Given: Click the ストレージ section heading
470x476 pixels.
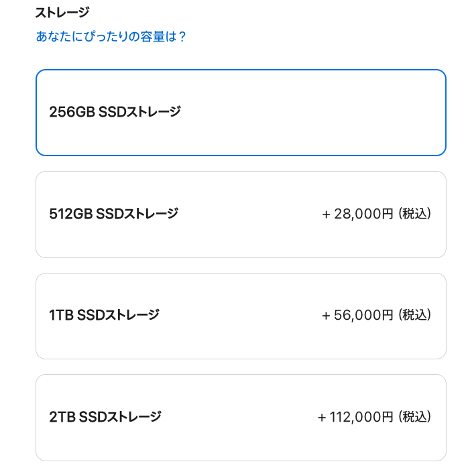Looking at the screenshot, I should point(62,12).
